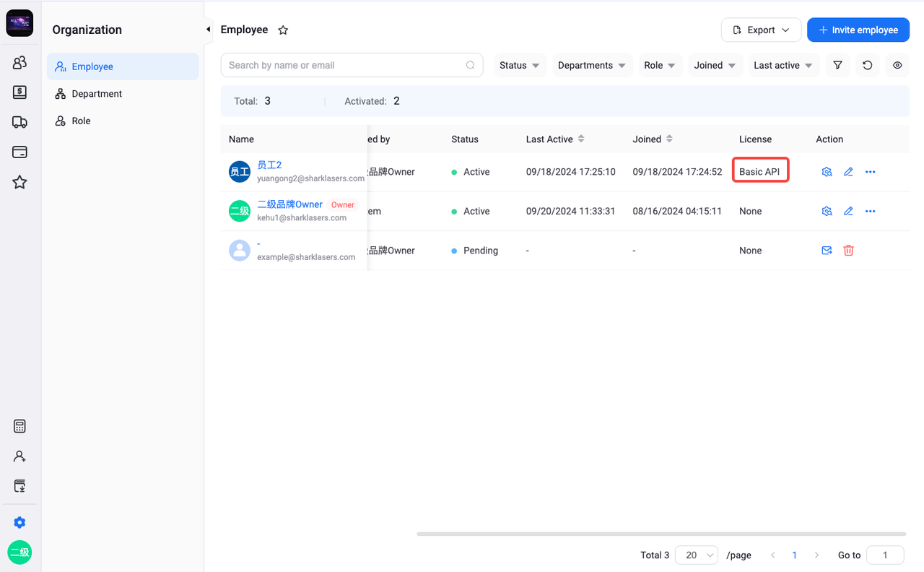Select Employee in Organization menu
The width and height of the screenshot is (924, 572).
pyautogui.click(x=123, y=66)
